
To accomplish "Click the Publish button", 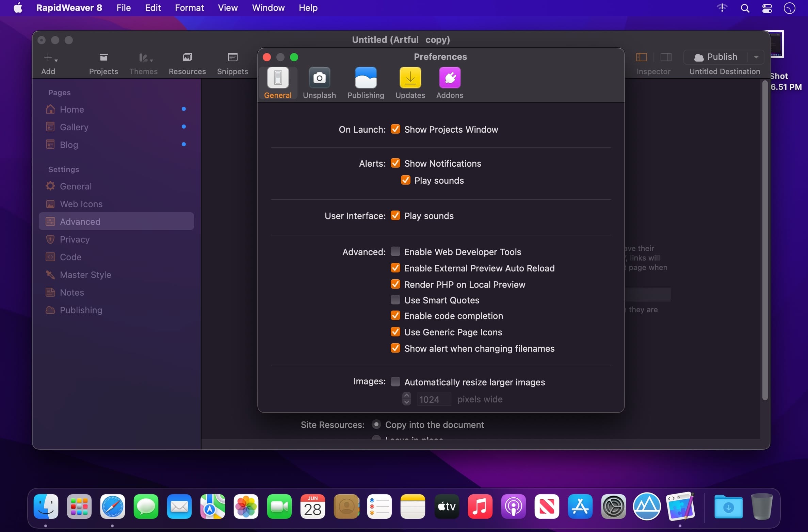I will pyautogui.click(x=716, y=57).
